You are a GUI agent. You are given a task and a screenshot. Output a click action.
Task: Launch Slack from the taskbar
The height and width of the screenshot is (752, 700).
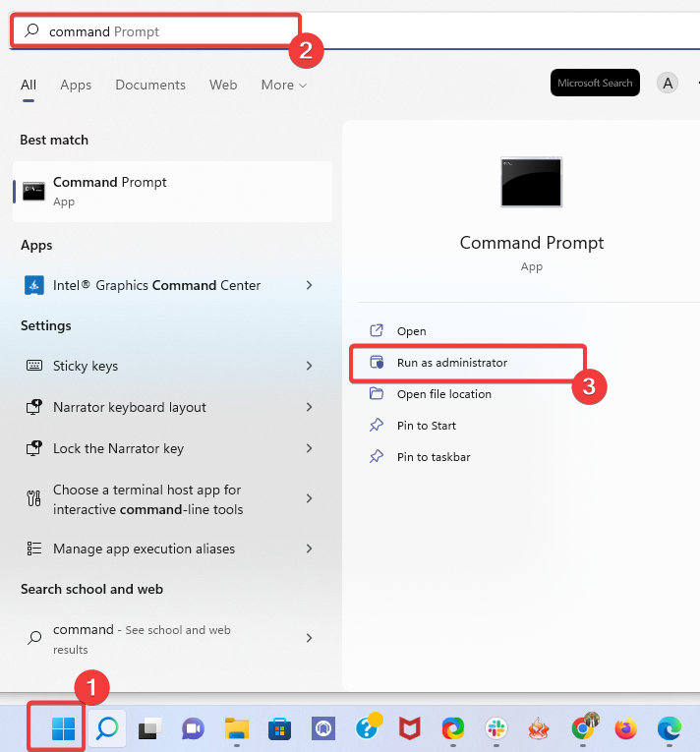[496, 729]
